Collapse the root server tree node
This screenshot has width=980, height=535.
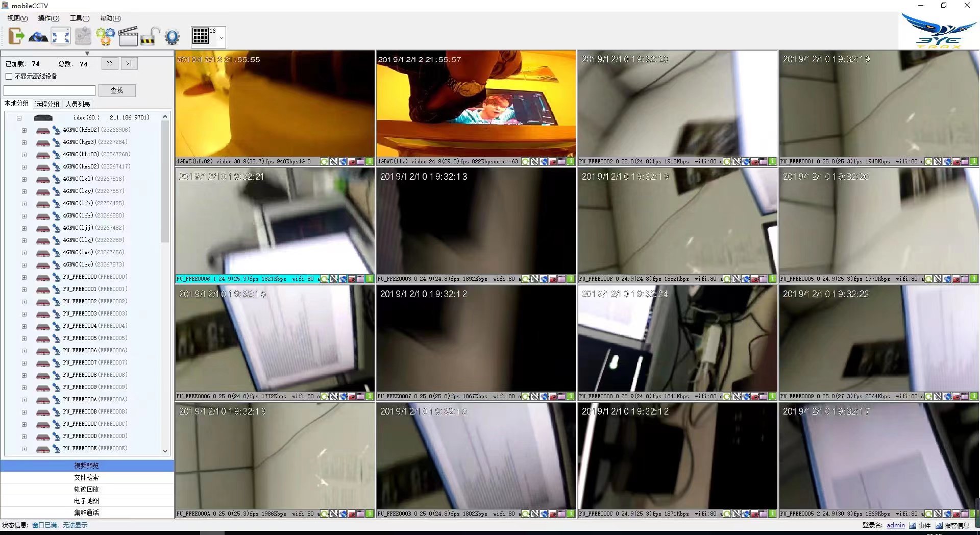(19, 118)
